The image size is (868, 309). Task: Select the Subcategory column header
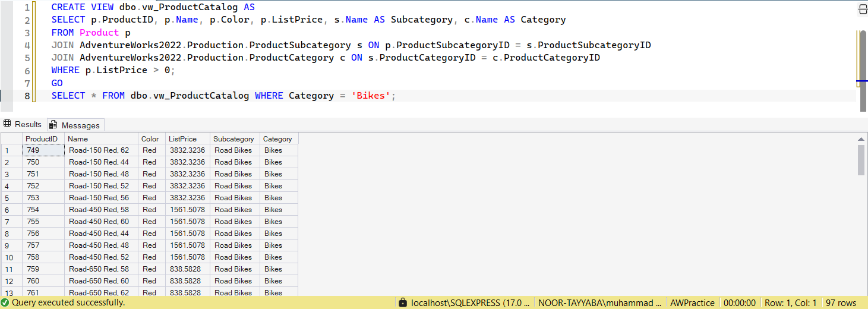[235, 138]
